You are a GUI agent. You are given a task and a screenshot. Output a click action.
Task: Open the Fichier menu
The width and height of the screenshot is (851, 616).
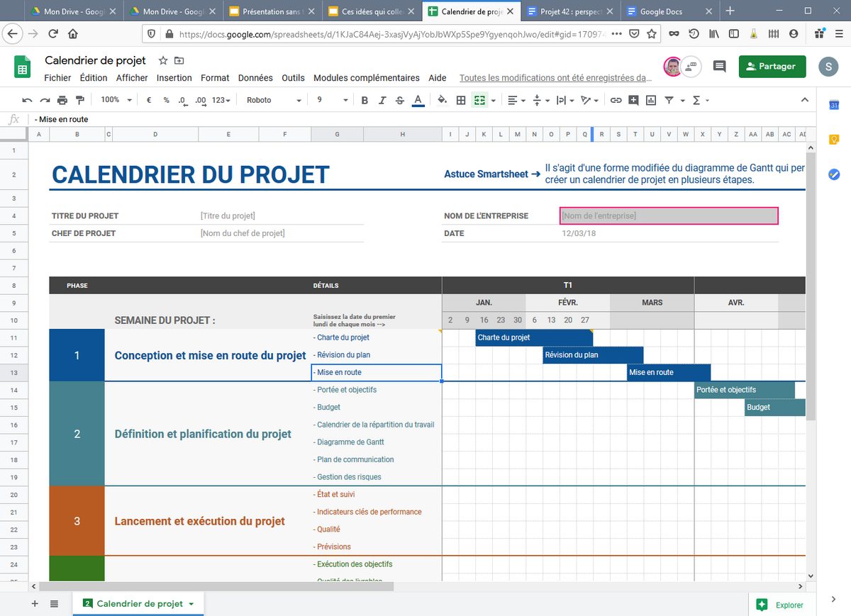pos(57,78)
